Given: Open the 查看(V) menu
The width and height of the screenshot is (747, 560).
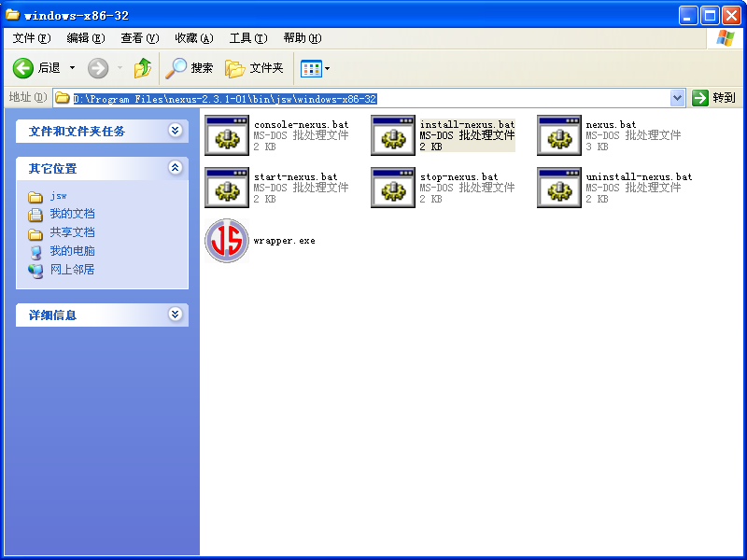Looking at the screenshot, I should click(139, 38).
